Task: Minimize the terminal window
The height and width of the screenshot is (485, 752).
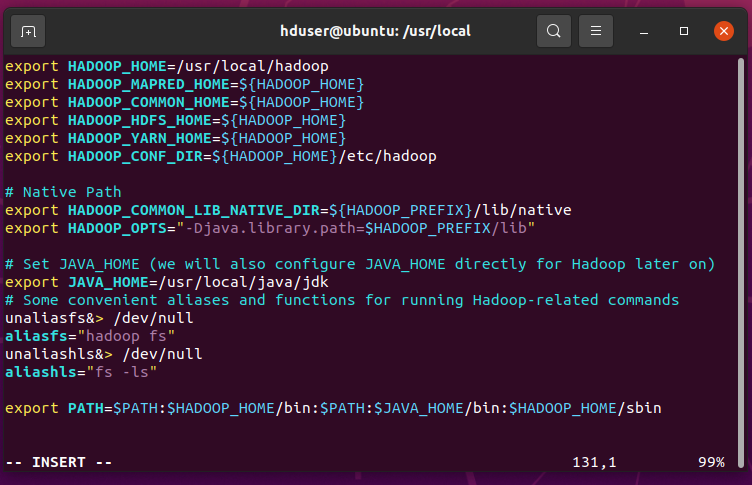Action: pos(644,31)
